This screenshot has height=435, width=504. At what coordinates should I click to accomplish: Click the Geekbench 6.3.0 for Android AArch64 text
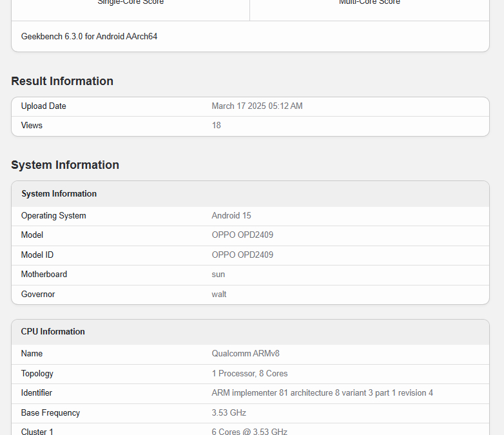pyautogui.click(x=89, y=37)
